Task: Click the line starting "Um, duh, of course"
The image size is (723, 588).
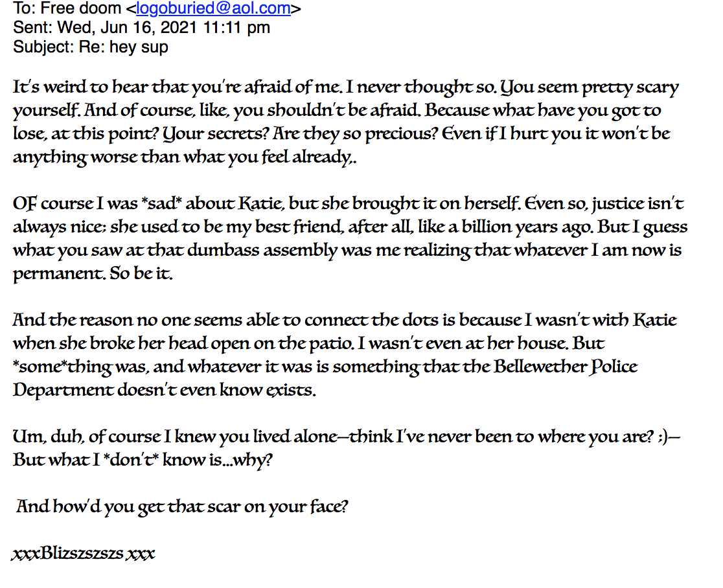Action: pos(347,437)
